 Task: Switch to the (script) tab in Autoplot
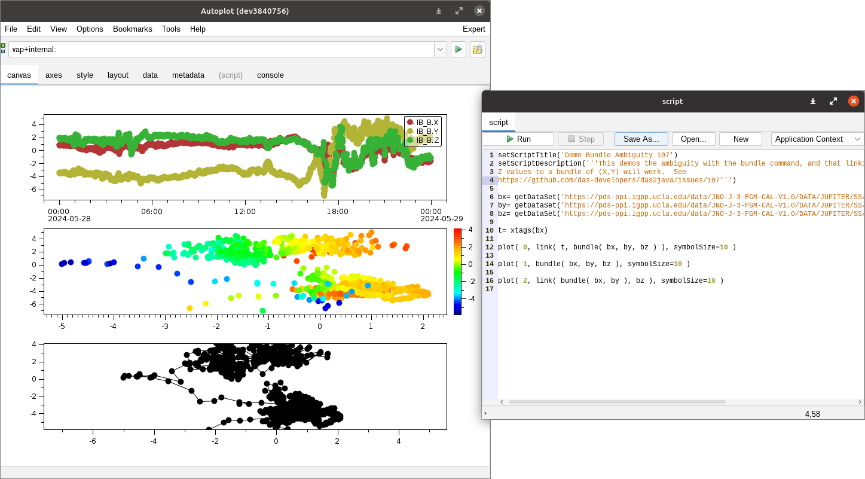click(x=231, y=75)
